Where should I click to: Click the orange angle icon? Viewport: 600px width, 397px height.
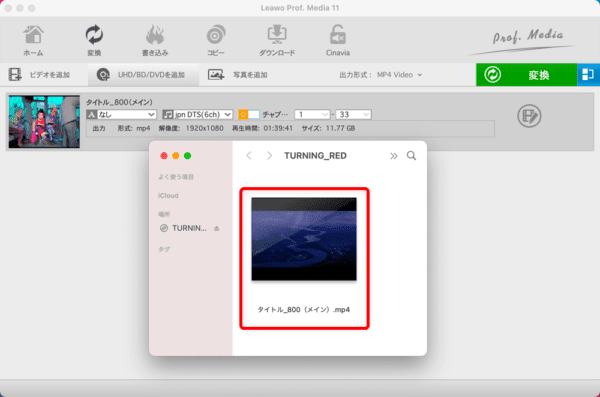(243, 114)
